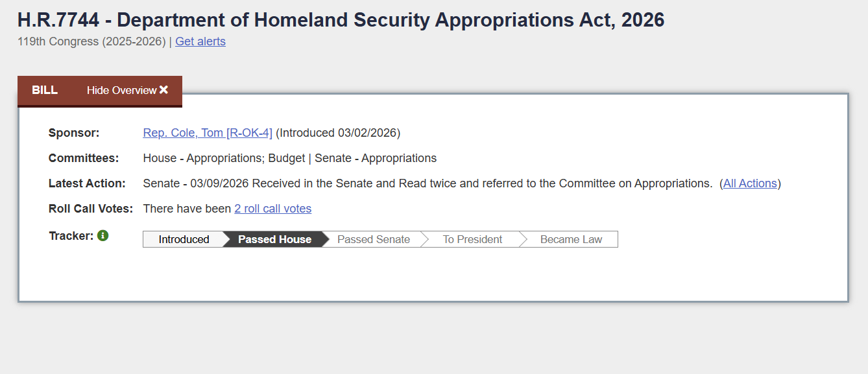
Task: Click the X icon beside Hide Overview
Action: coord(163,90)
